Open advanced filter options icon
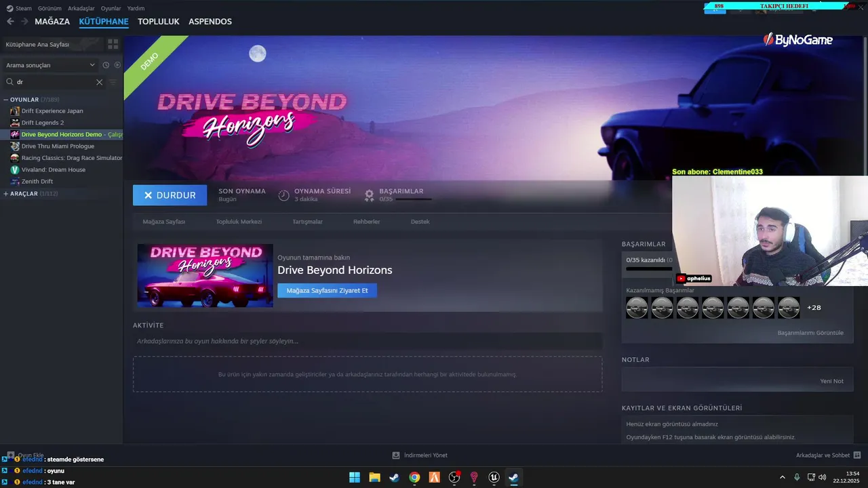 coord(113,82)
